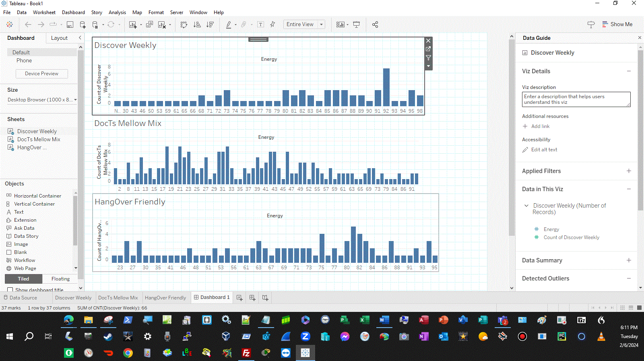Image resolution: width=644 pixels, height=361 pixels.
Task: Open the dashboard Size dropdown
Action: pyautogui.click(x=42, y=100)
